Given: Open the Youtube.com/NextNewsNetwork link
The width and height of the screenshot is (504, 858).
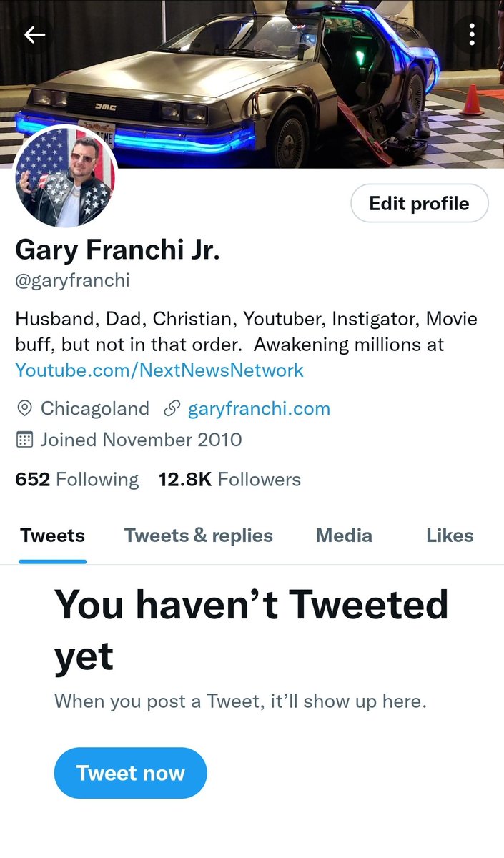Looking at the screenshot, I should 159,370.
